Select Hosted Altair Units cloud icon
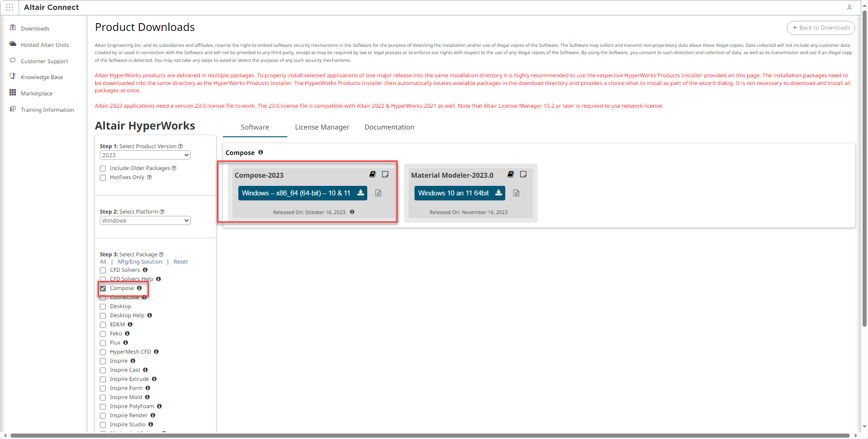The image size is (868, 439). pyautogui.click(x=13, y=44)
